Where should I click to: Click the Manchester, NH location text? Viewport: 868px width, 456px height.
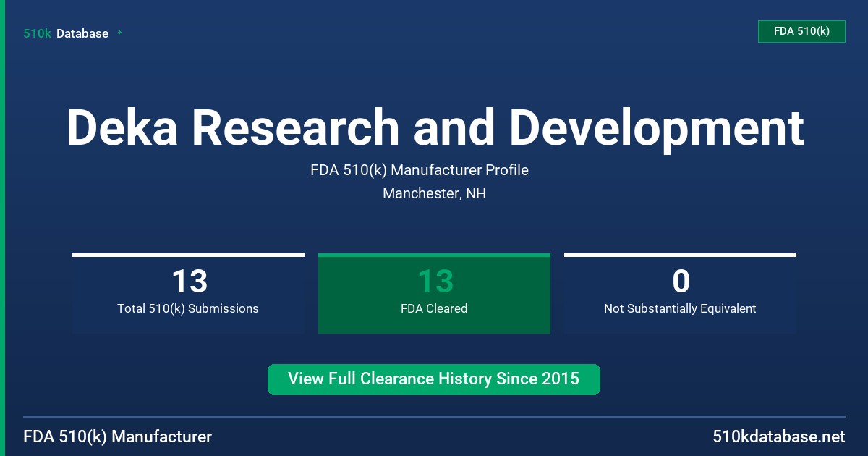point(434,194)
